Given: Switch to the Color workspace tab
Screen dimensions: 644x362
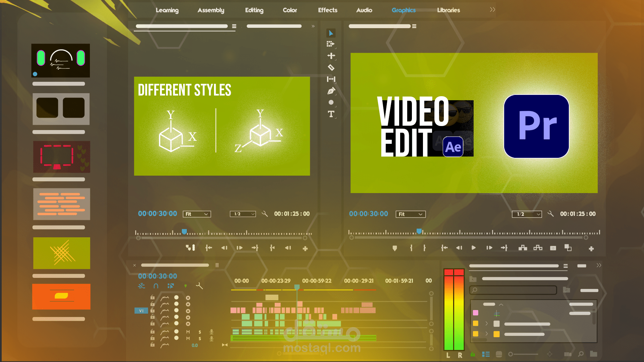Looking at the screenshot, I should pos(289,10).
